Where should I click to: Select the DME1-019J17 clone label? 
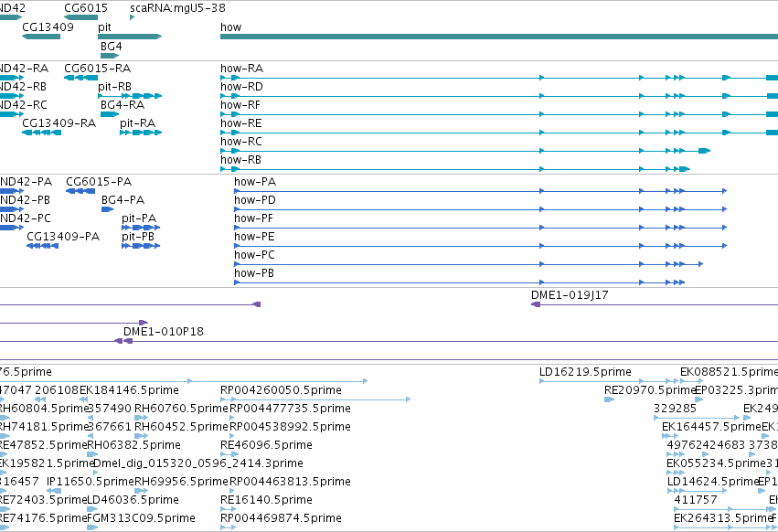click(x=570, y=294)
